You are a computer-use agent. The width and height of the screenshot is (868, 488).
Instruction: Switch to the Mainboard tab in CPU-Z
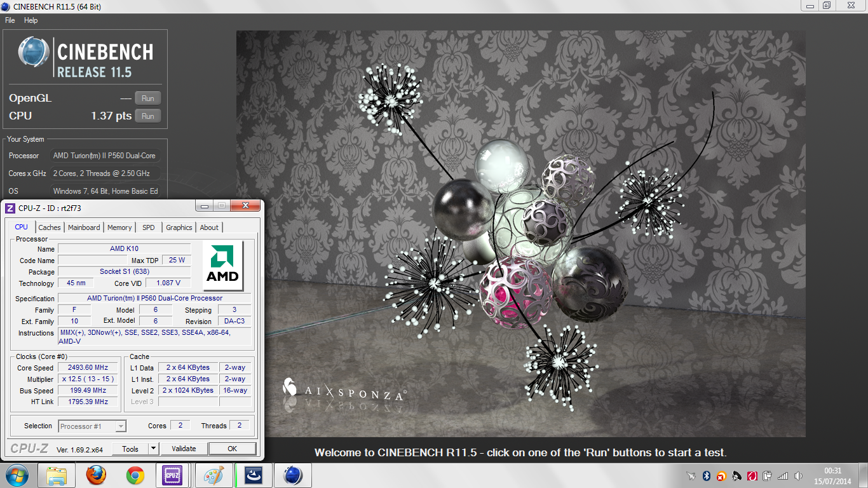[84, 227]
